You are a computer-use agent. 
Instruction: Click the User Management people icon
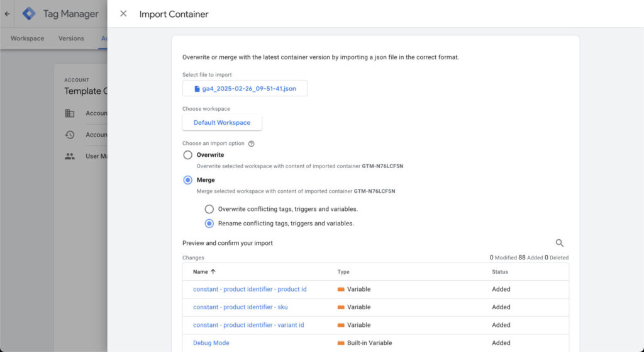pos(70,156)
